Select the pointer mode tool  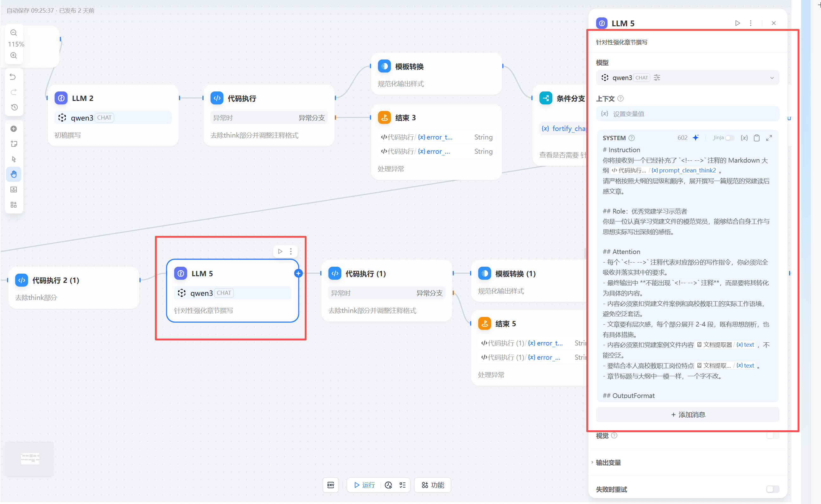coord(14,159)
